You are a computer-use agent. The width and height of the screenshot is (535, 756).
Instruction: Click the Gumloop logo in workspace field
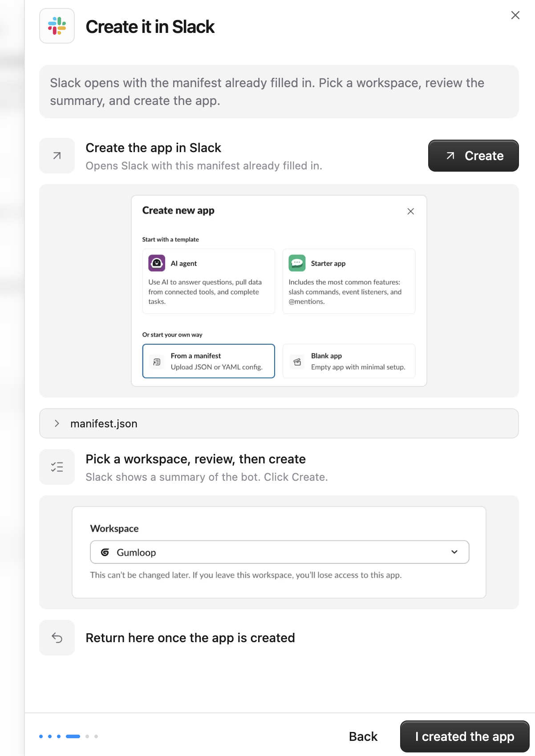click(x=105, y=552)
